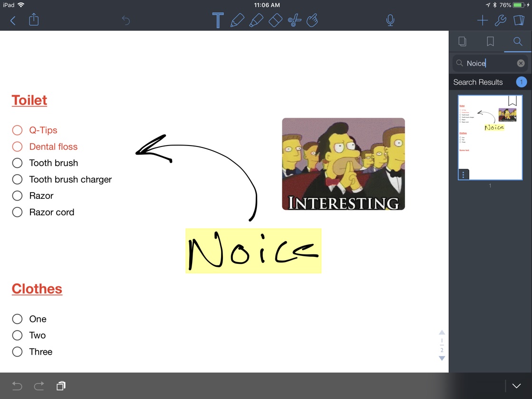Check the Two checkbox

tap(17, 335)
